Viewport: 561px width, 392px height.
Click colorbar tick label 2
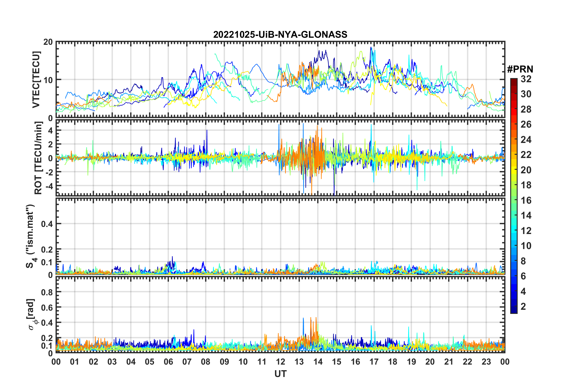[x=523, y=306]
